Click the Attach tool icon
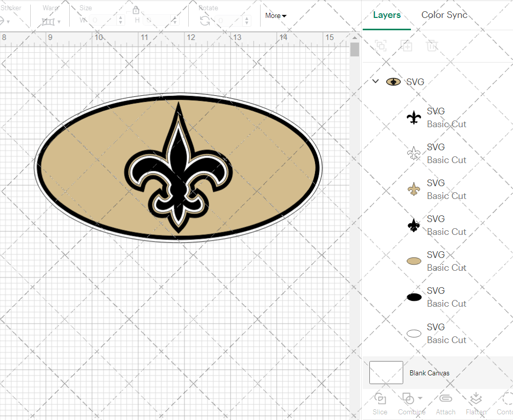Viewport: 513px width, 420px height. pos(445,398)
